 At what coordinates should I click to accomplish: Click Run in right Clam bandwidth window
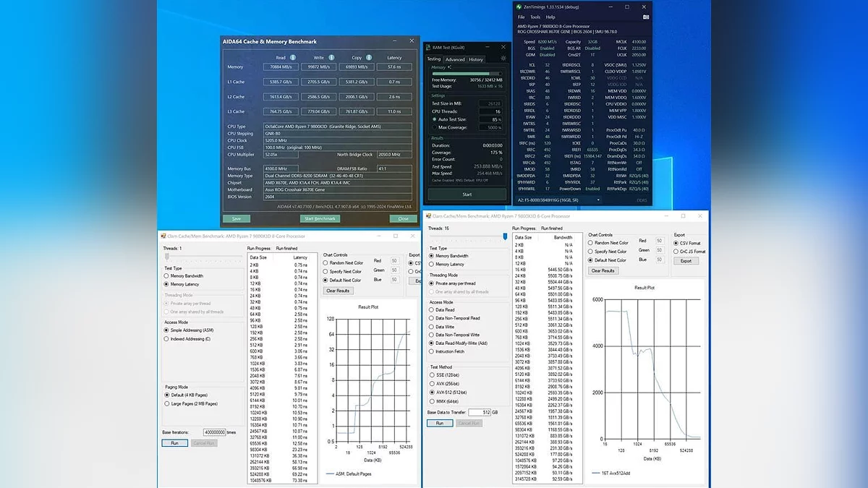click(440, 423)
